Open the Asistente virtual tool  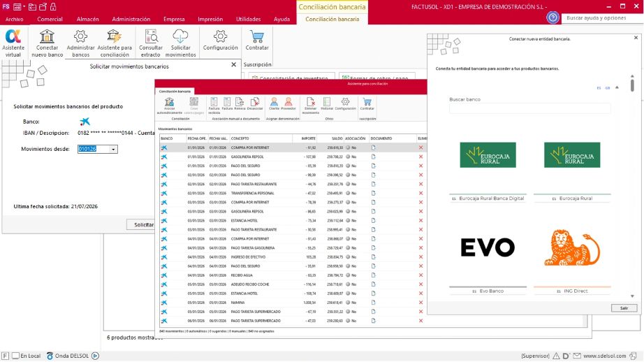pos(13,43)
